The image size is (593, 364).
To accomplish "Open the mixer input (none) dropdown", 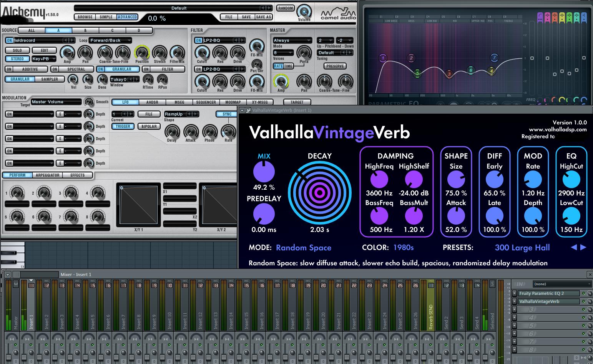I will tap(562, 284).
